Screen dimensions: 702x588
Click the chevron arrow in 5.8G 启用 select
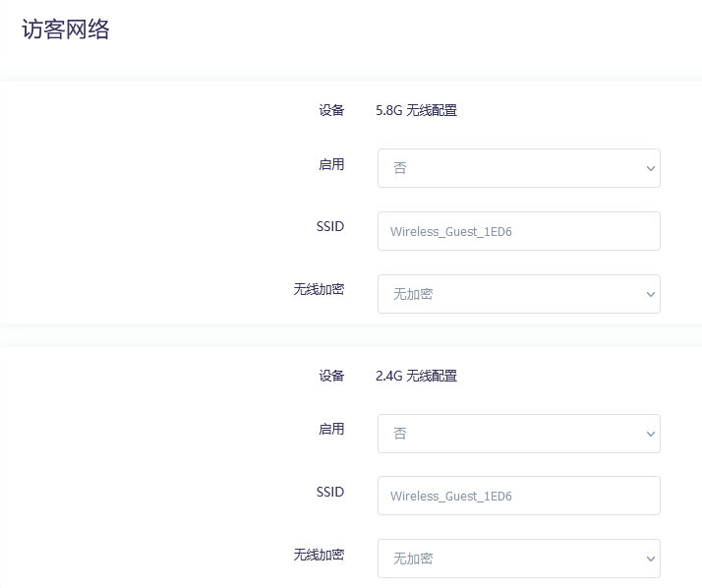(x=650, y=169)
